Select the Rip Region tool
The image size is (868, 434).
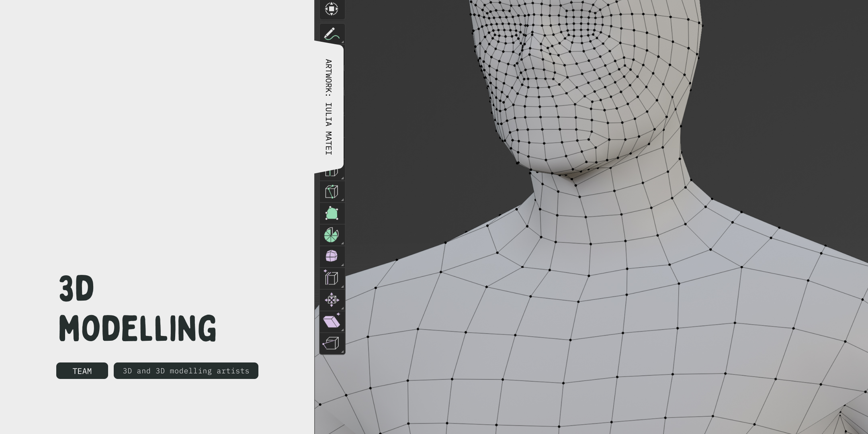332,343
